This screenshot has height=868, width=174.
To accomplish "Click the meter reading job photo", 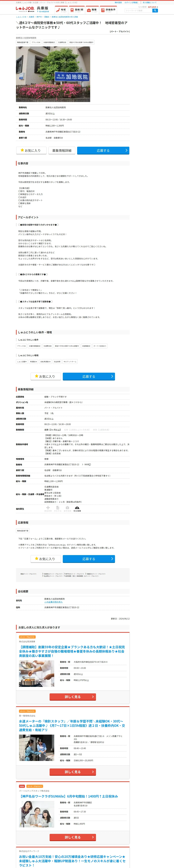I will pos(37,748).
